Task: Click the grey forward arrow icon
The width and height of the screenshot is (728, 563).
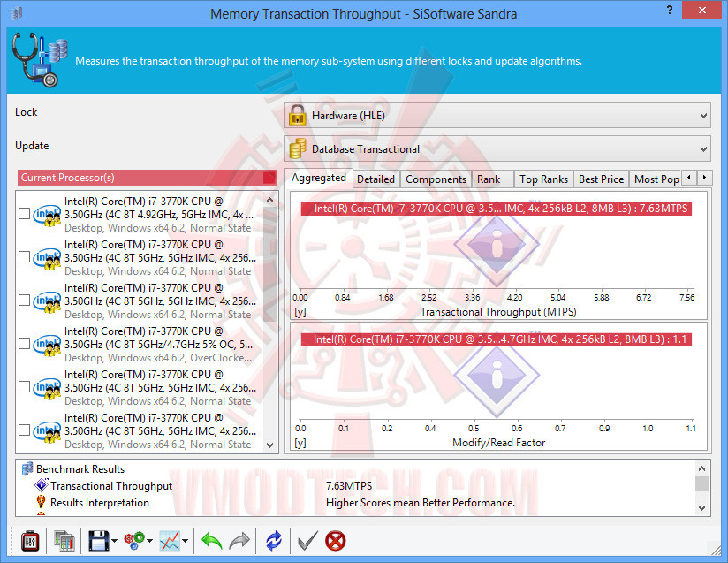Action: (239, 541)
